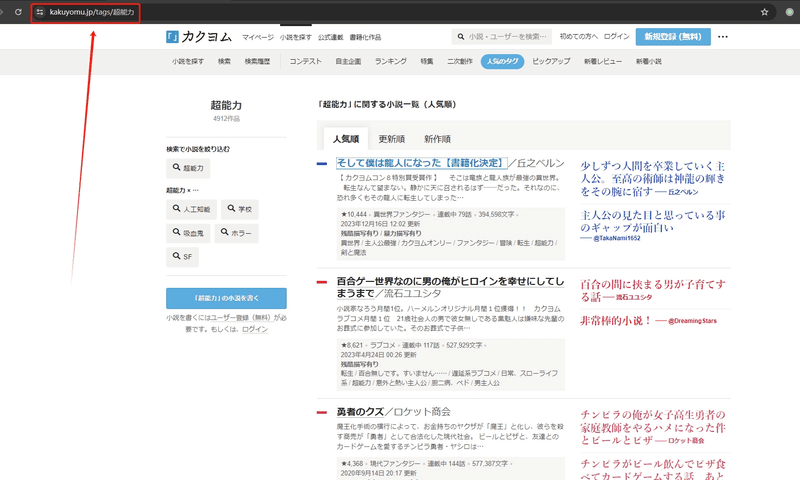Open reviewer @DreamingStars

pos(692,321)
